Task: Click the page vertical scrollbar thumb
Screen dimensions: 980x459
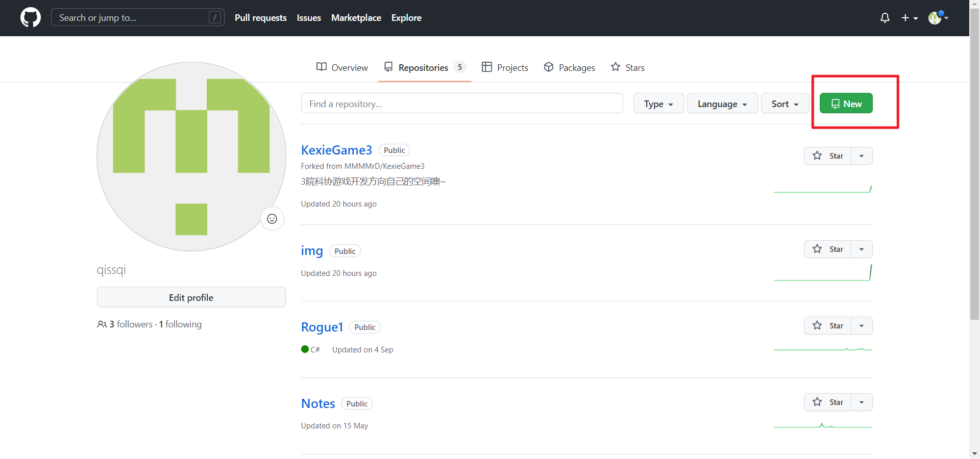Action: point(974,164)
